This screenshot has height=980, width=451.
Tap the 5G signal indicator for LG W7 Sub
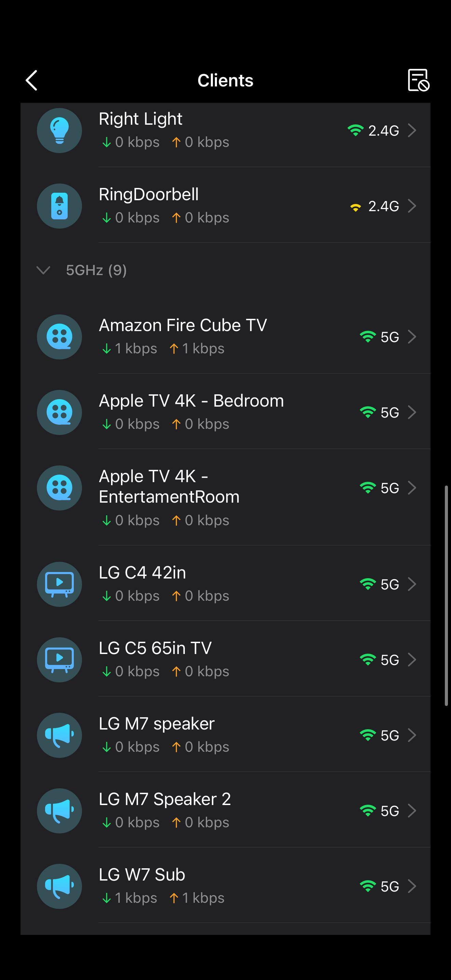point(379,886)
